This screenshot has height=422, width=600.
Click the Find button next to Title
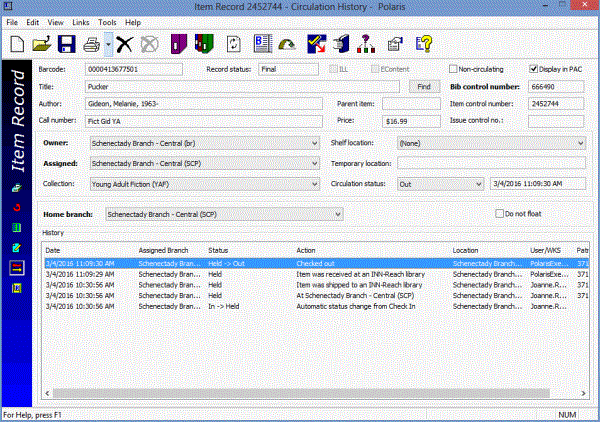tap(424, 87)
